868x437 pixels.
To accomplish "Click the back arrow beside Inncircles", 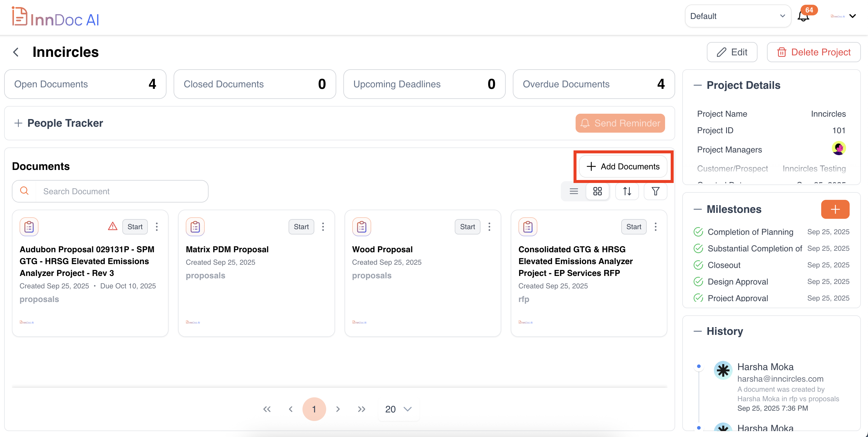I will click(x=16, y=52).
